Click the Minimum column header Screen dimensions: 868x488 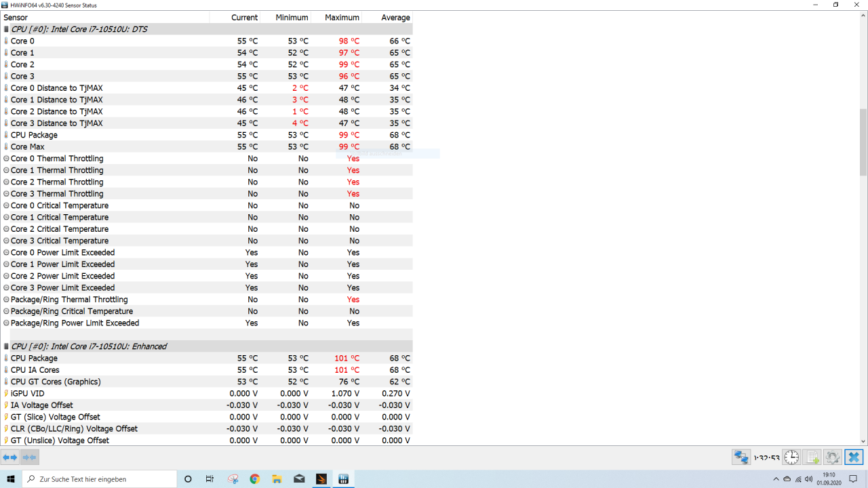285,18
